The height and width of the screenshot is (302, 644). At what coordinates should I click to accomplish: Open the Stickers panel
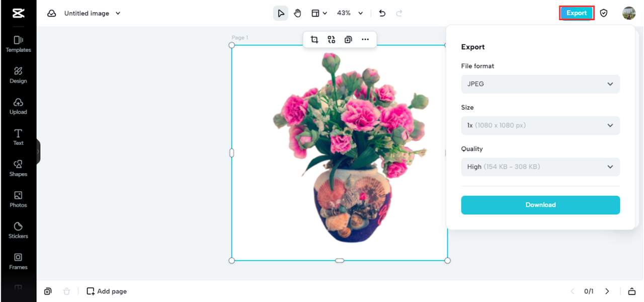pyautogui.click(x=18, y=231)
